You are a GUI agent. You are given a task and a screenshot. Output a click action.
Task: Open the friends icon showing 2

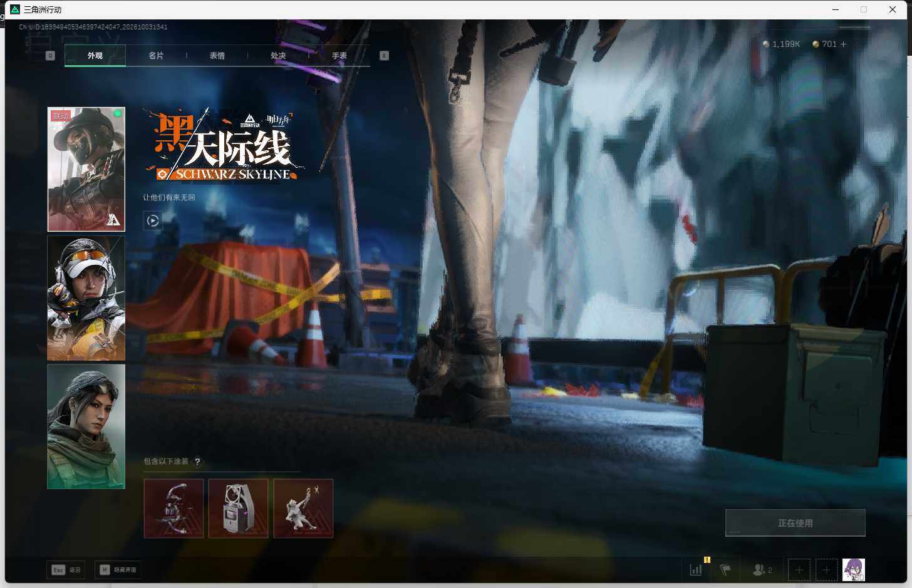pos(762,570)
